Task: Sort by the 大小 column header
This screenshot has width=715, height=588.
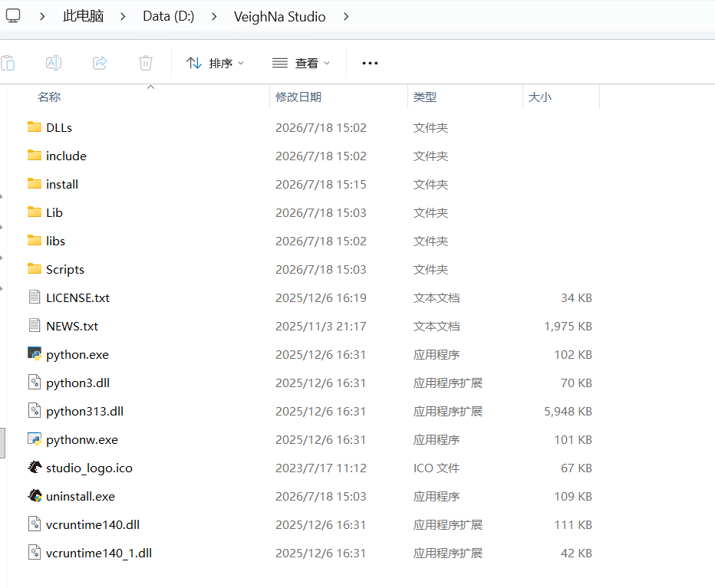Action: (540, 97)
